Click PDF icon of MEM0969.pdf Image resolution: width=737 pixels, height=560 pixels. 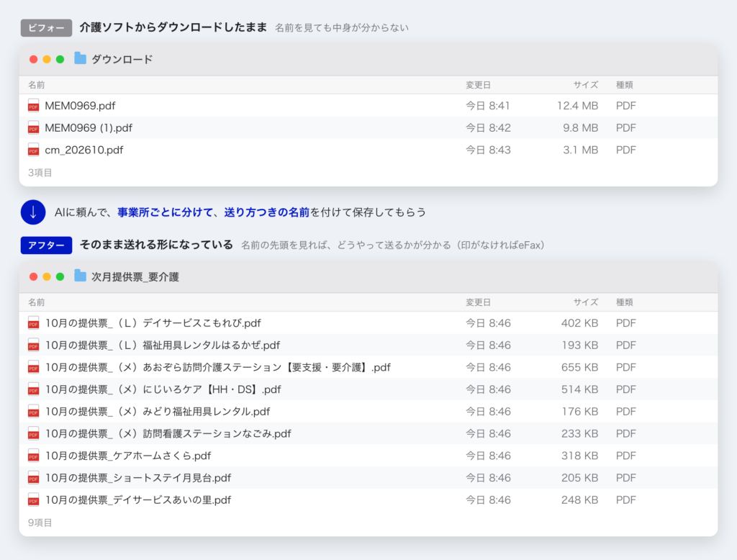click(33, 106)
